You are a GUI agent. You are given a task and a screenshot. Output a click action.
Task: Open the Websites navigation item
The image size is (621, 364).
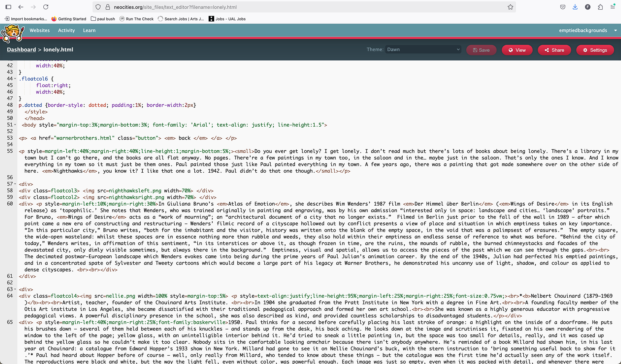point(39,30)
